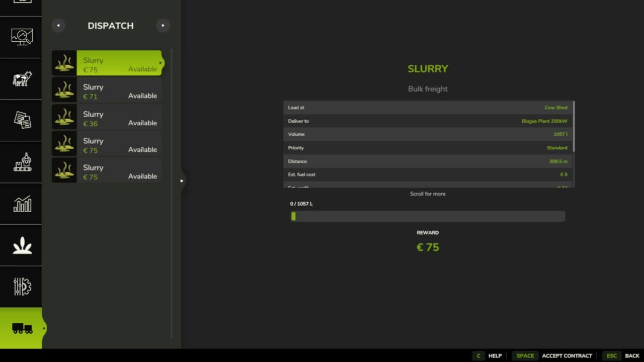This screenshot has height=362, width=644.
Task: Open the crop growth plant icon page
Action: tap(21, 245)
